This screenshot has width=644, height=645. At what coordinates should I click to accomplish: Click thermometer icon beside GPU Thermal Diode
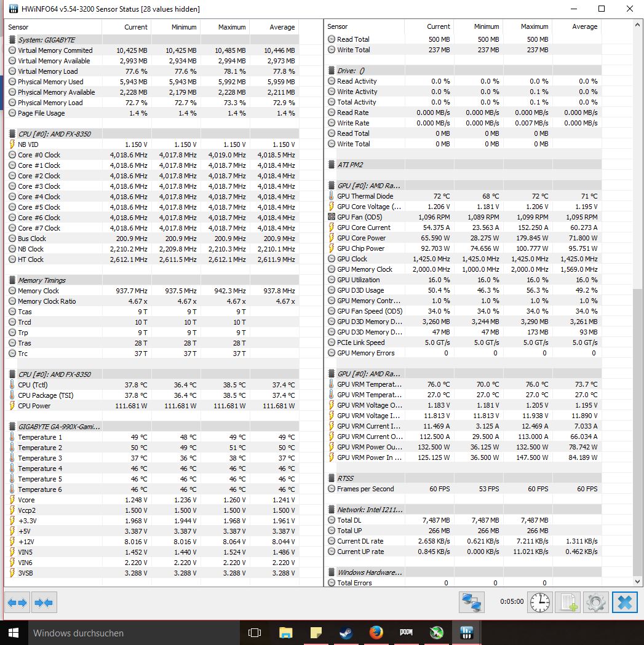[332, 196]
